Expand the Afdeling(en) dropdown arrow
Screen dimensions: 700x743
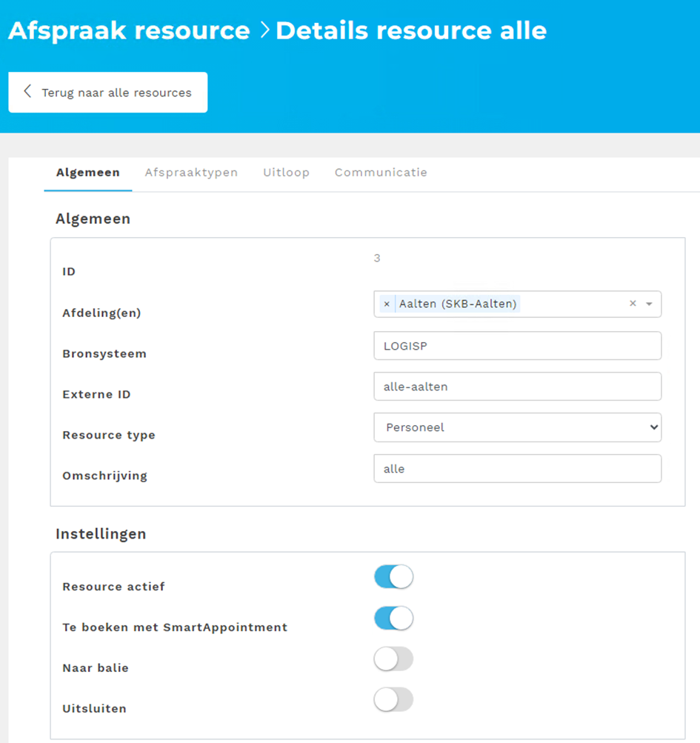pyautogui.click(x=650, y=304)
